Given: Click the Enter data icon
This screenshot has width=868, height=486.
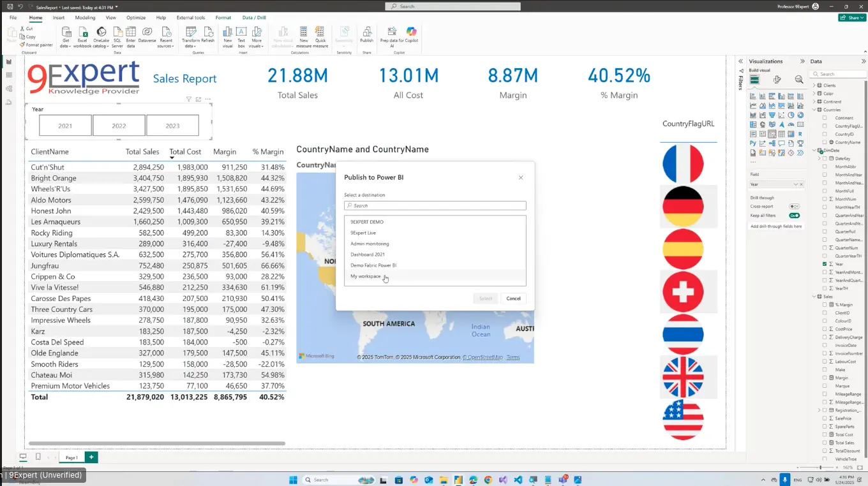Looking at the screenshot, I should pos(131,32).
